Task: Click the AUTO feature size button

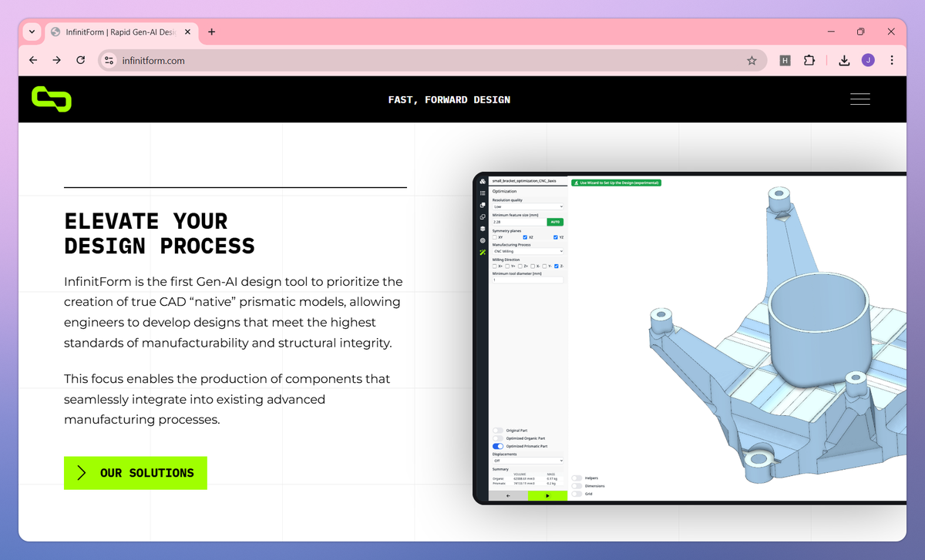Action: [x=555, y=222]
